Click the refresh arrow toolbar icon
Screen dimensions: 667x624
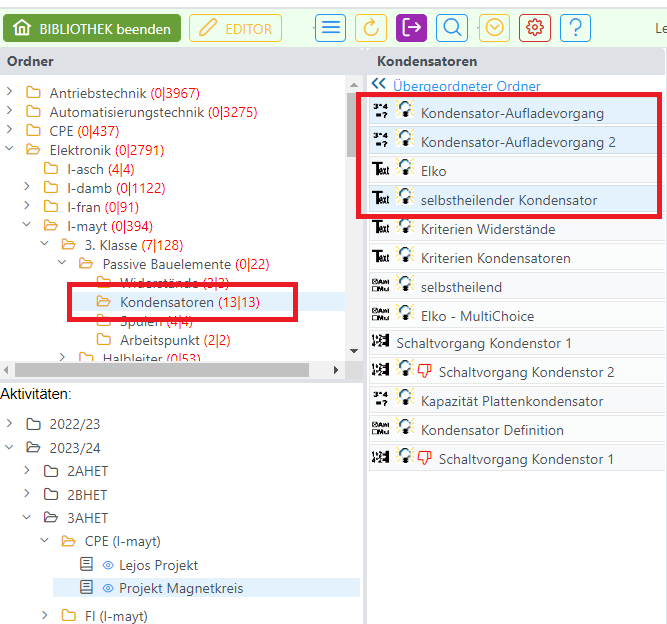(x=371, y=28)
